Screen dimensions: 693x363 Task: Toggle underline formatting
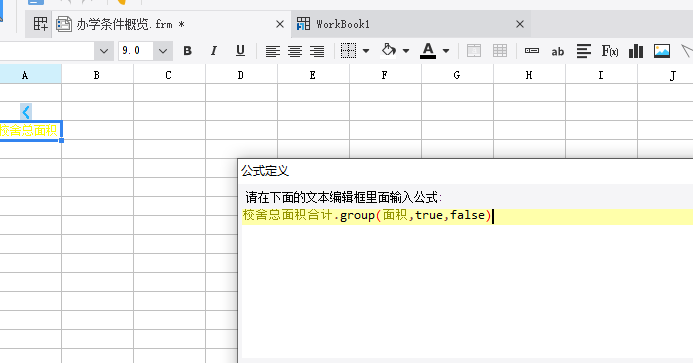point(240,51)
